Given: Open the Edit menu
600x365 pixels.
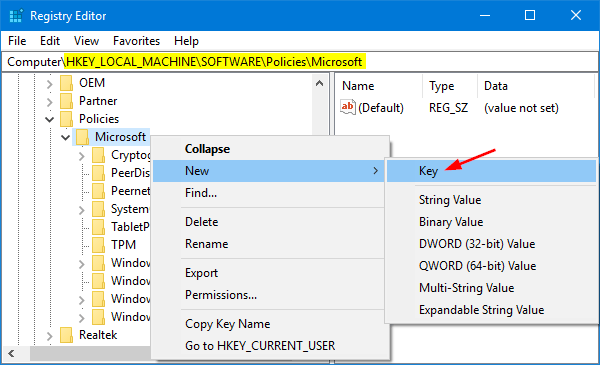Looking at the screenshot, I should [x=50, y=41].
